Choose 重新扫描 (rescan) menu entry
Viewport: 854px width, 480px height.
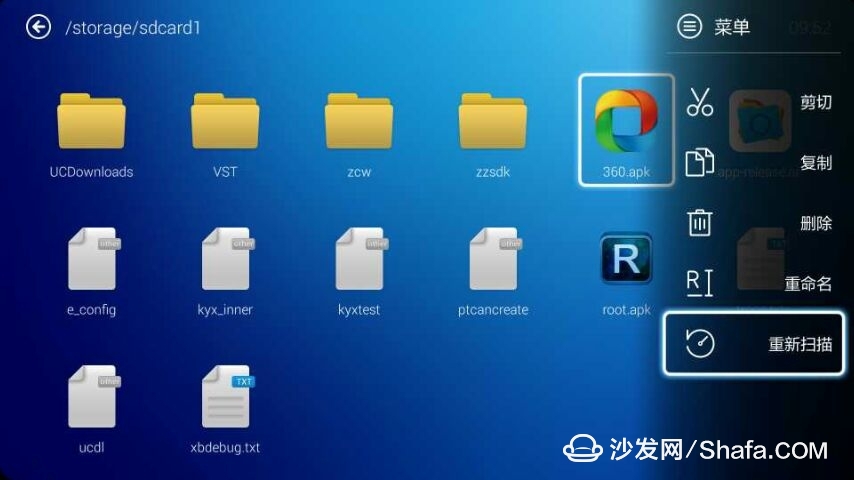(754, 343)
